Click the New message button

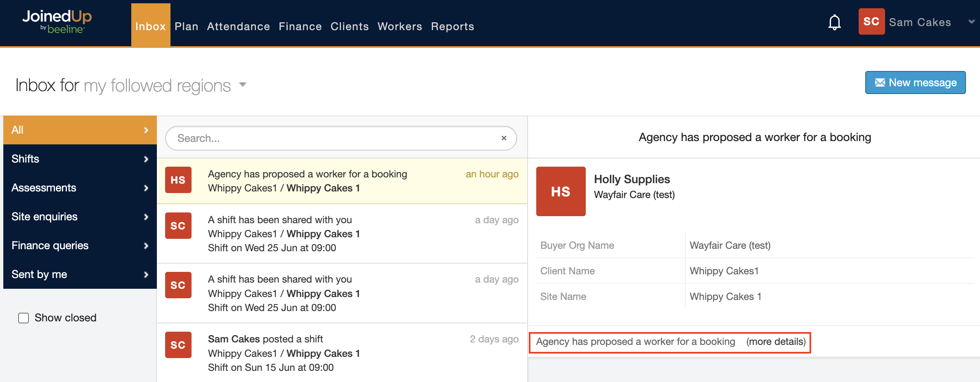click(915, 83)
